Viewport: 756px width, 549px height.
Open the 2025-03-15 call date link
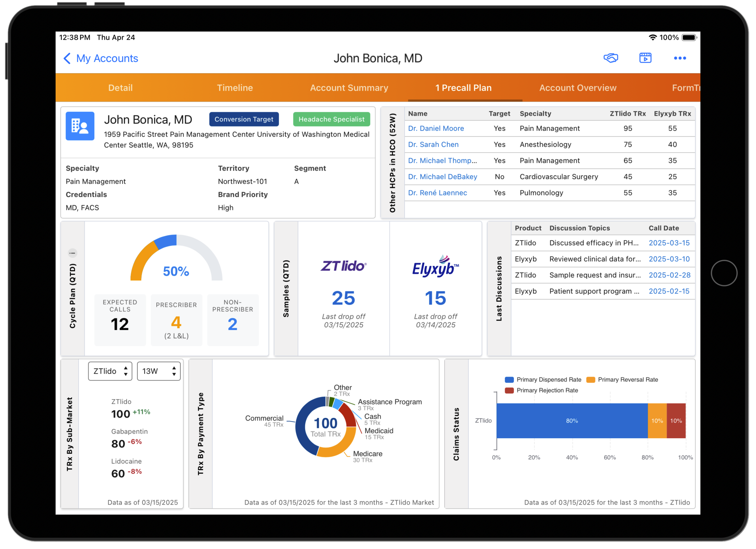point(669,243)
